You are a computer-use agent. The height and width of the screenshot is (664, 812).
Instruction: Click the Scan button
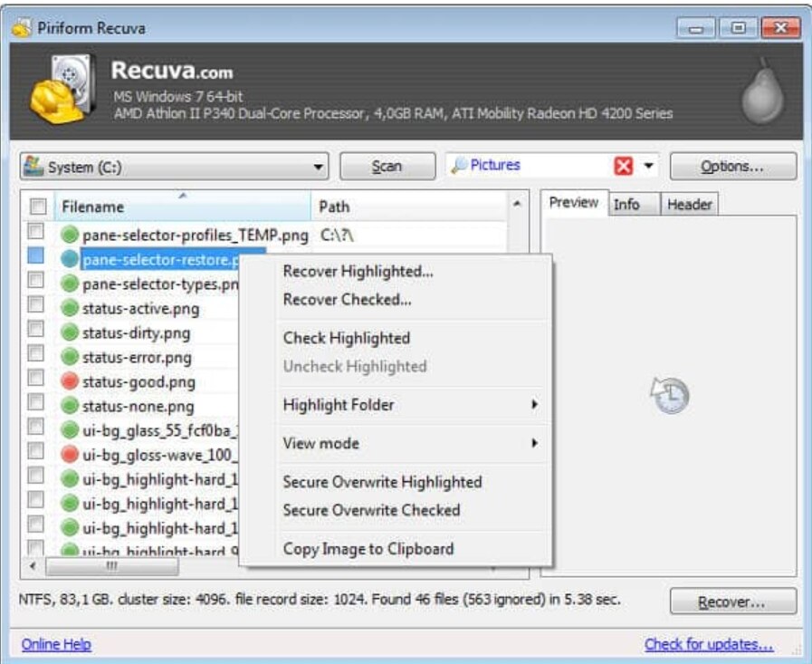387,167
